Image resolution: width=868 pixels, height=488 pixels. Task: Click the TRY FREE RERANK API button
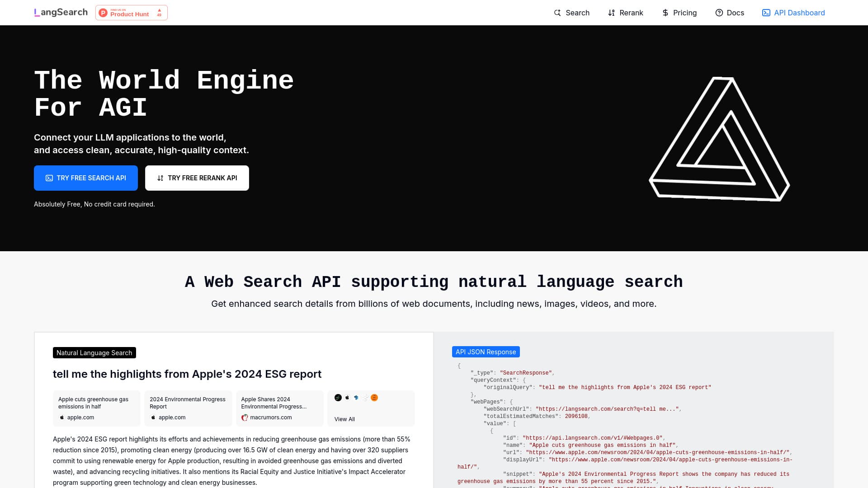[197, 178]
